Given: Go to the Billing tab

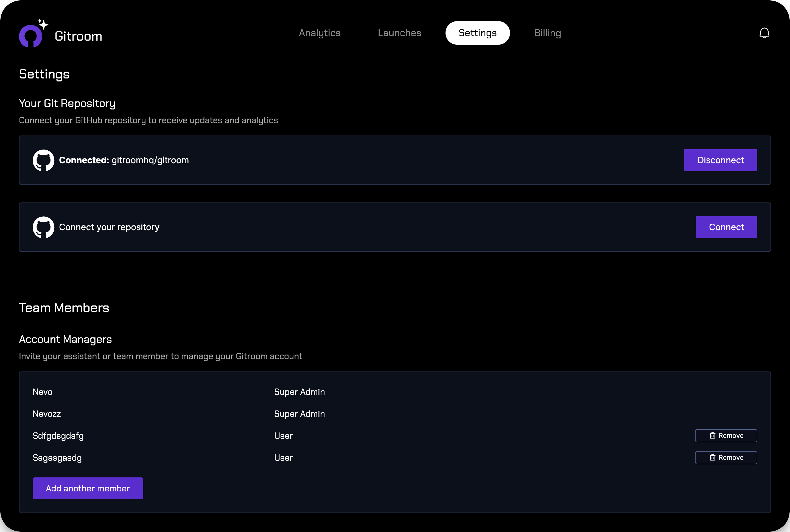Looking at the screenshot, I should coord(547,33).
